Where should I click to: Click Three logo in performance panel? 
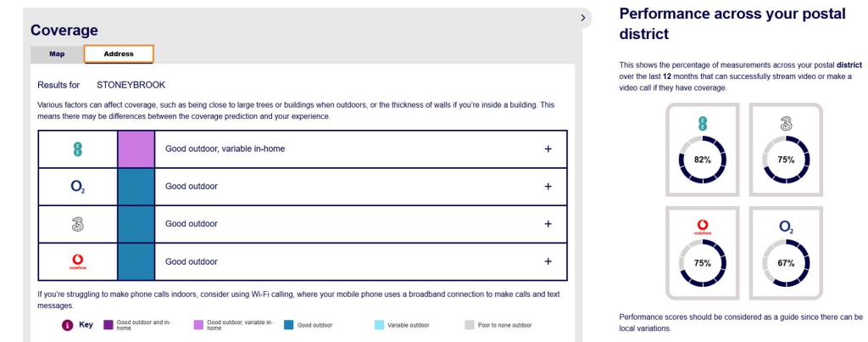(x=786, y=124)
